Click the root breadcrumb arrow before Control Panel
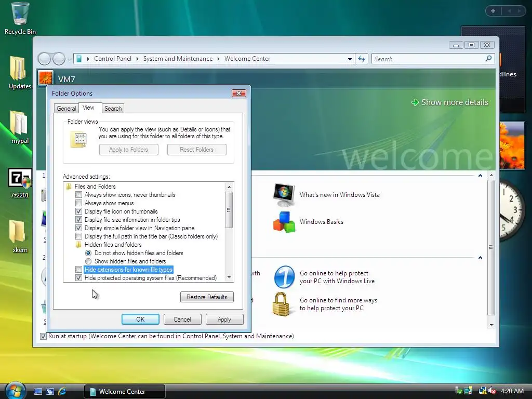532x399 pixels. pos(88,59)
